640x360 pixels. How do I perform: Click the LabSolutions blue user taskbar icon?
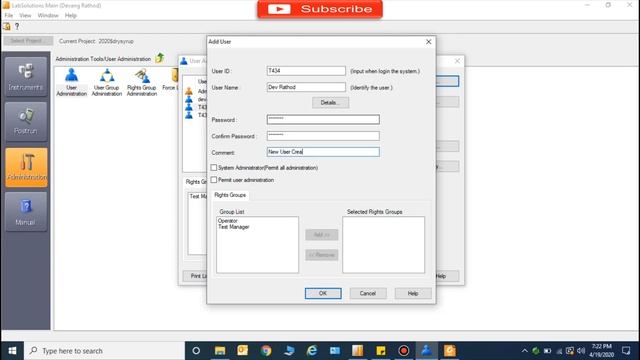pos(427,351)
